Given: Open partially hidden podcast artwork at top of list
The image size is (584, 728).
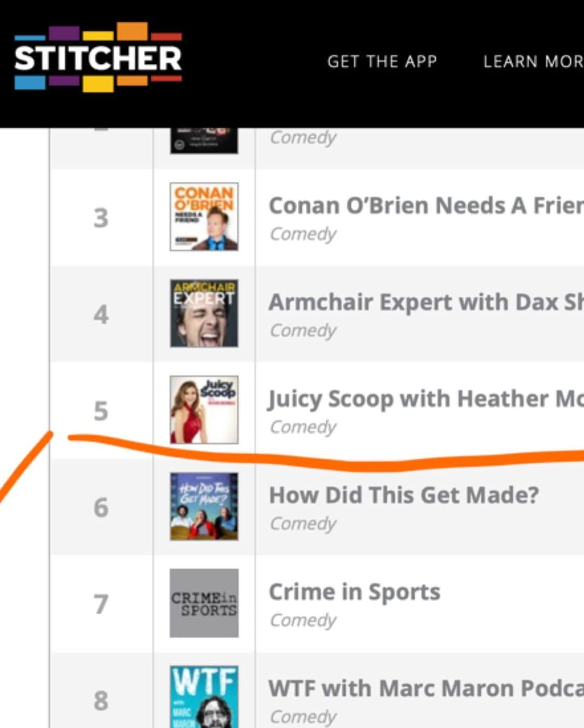Looking at the screenshot, I should click(x=204, y=141).
